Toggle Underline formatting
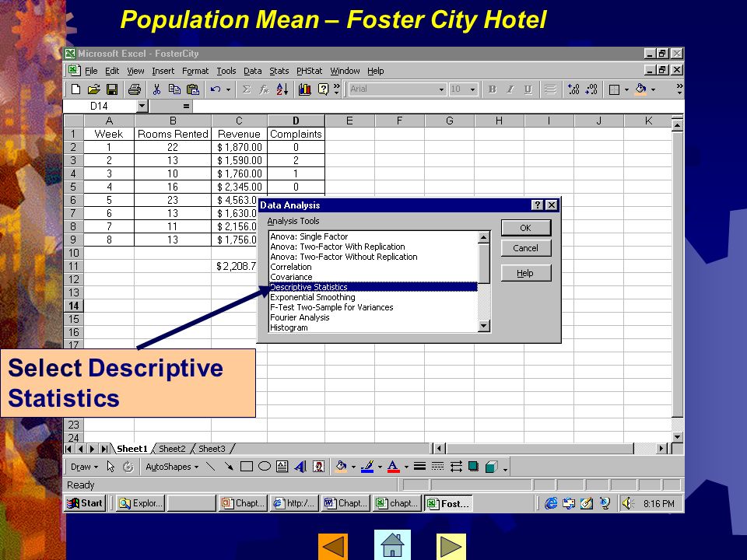 [528, 89]
